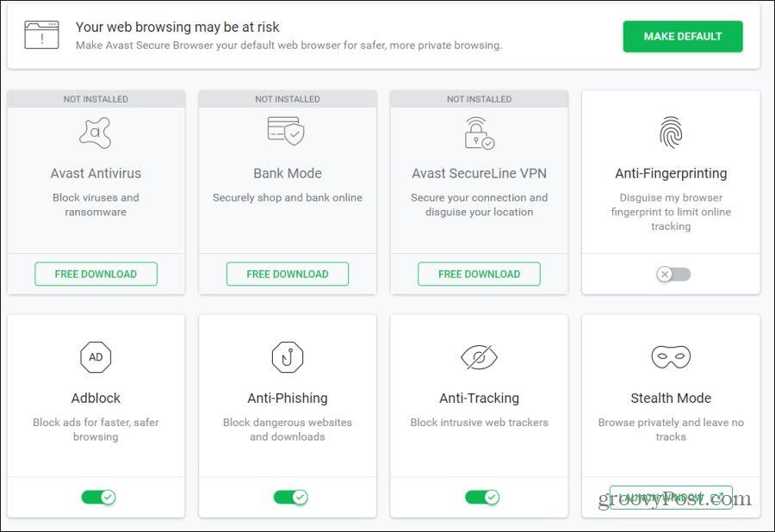The height and width of the screenshot is (532, 775).
Task: Click the Stealth Mode title
Action: point(671,398)
